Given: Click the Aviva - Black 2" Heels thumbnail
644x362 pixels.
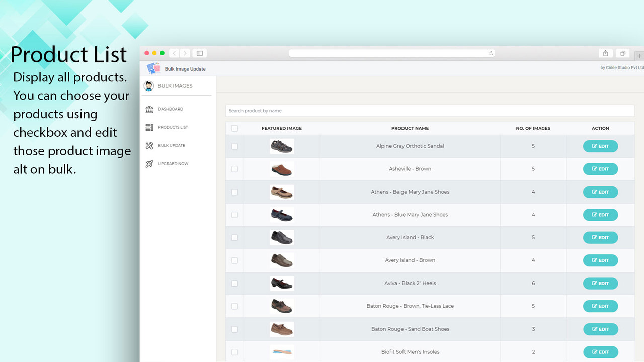Looking at the screenshot, I should 282,283.
